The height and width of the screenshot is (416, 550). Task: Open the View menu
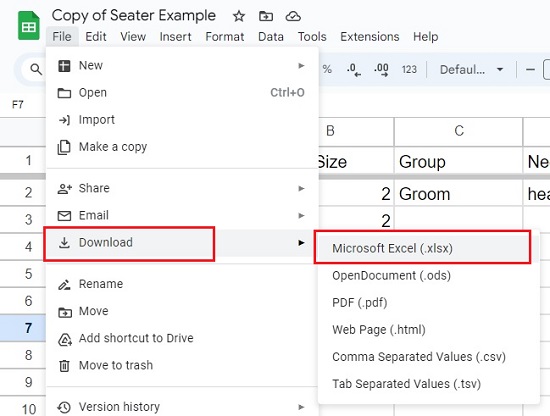click(x=133, y=36)
